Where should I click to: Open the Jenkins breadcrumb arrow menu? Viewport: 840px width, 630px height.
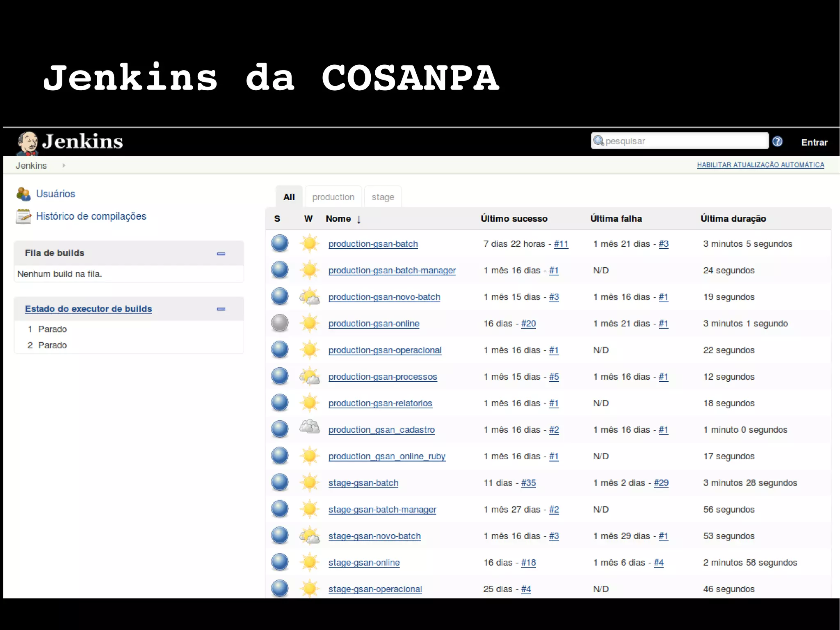64,165
